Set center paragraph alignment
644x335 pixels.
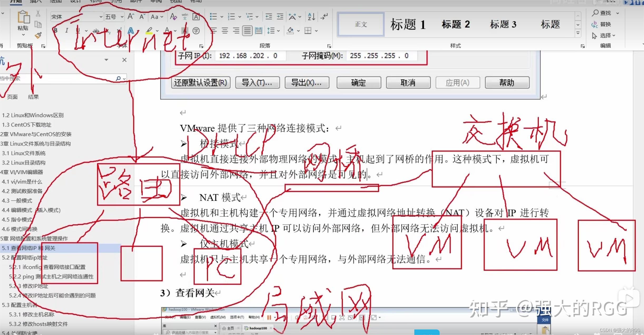(x=225, y=31)
